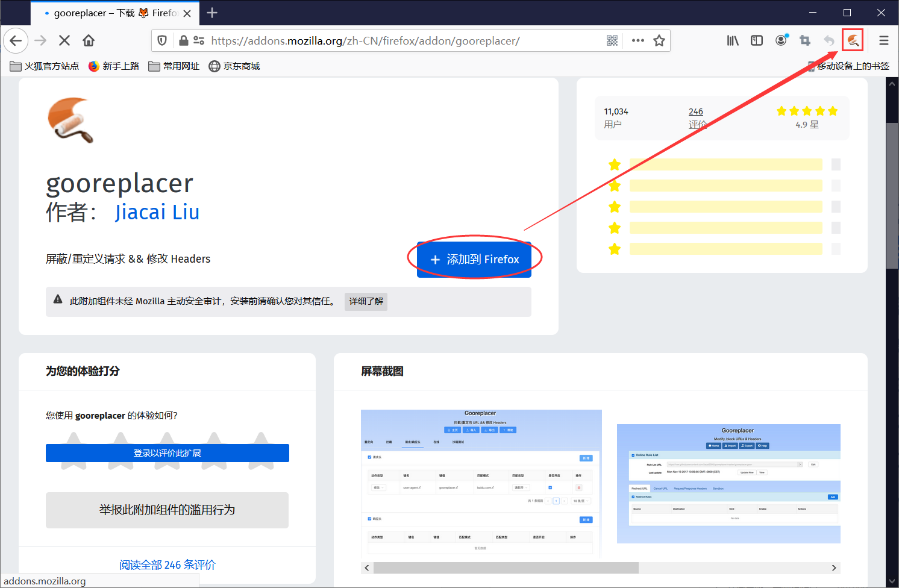Click the 屏幕截图 section heading
The width and height of the screenshot is (899, 588).
(382, 371)
